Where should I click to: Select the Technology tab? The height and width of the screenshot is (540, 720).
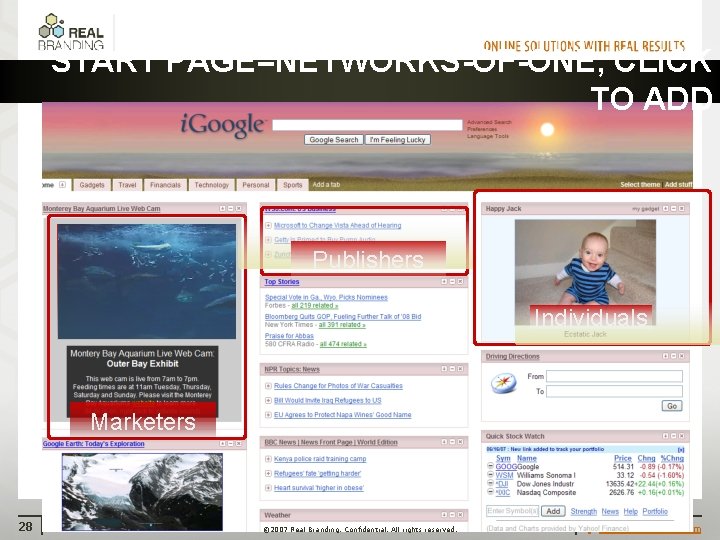click(x=211, y=185)
